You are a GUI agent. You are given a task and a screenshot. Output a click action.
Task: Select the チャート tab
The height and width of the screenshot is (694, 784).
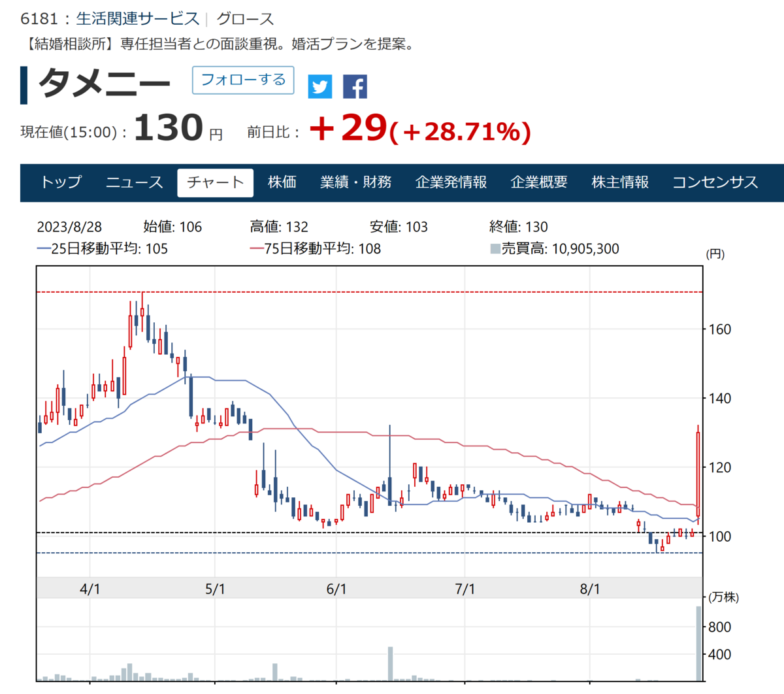pos(216,182)
